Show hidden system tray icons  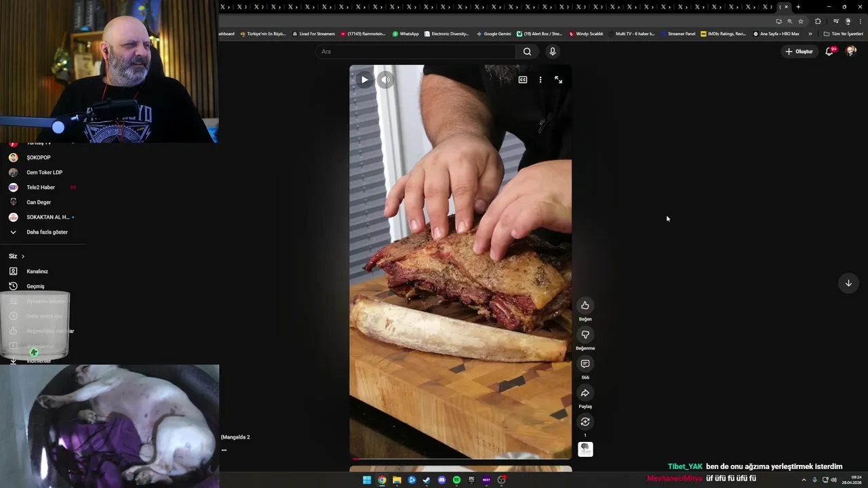point(804,480)
